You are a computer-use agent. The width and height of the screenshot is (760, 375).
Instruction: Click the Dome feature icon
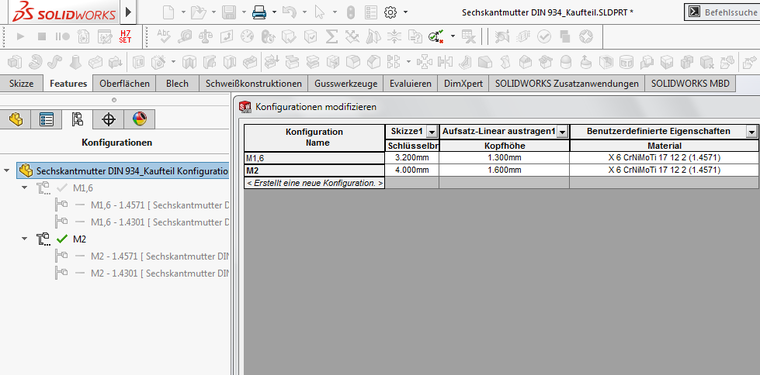(x=565, y=62)
